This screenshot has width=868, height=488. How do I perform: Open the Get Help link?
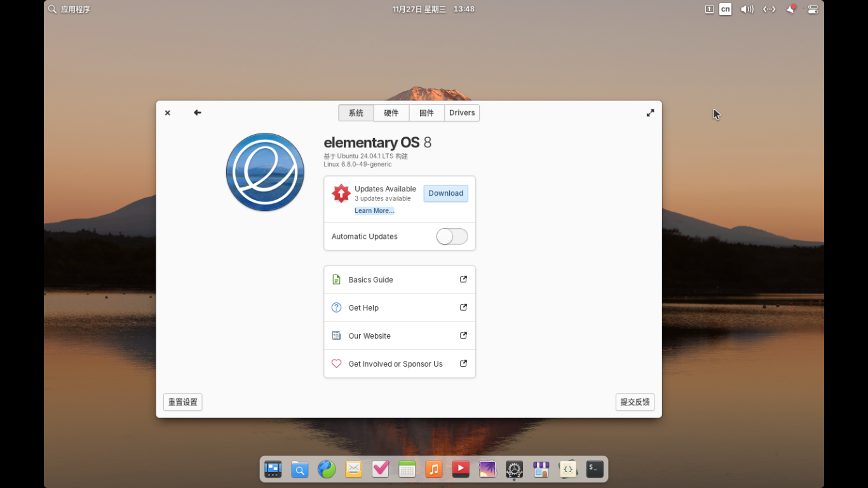coord(400,308)
